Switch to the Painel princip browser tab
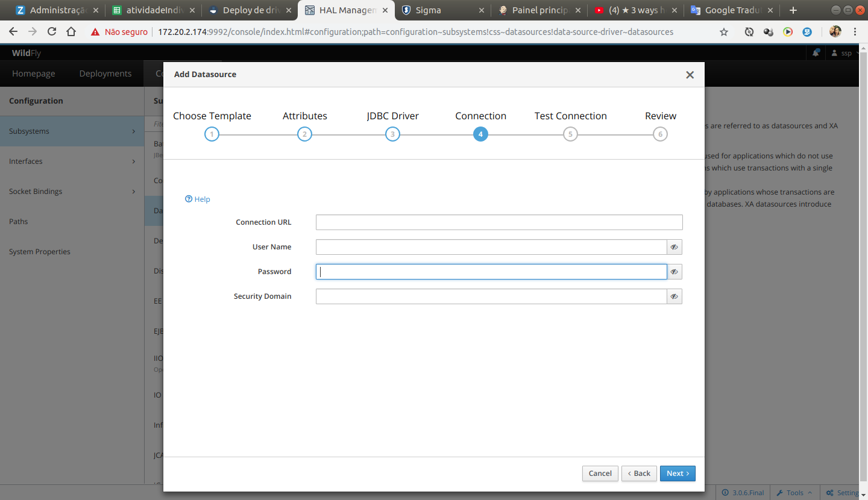 click(538, 10)
